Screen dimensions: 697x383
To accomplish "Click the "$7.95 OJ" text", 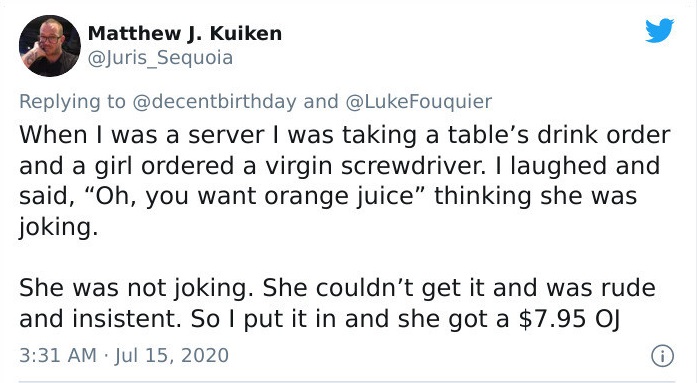I will point(569,319).
